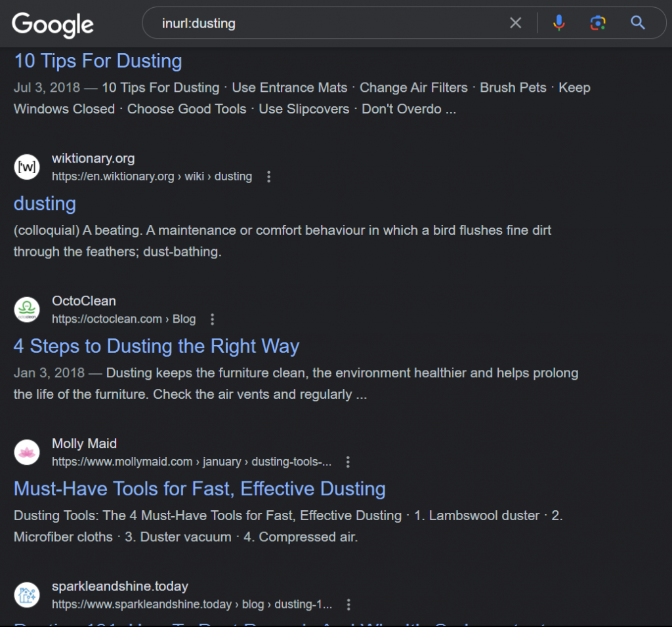Click the OctoClean favicon
This screenshot has height=627, width=672.
pos(27,310)
